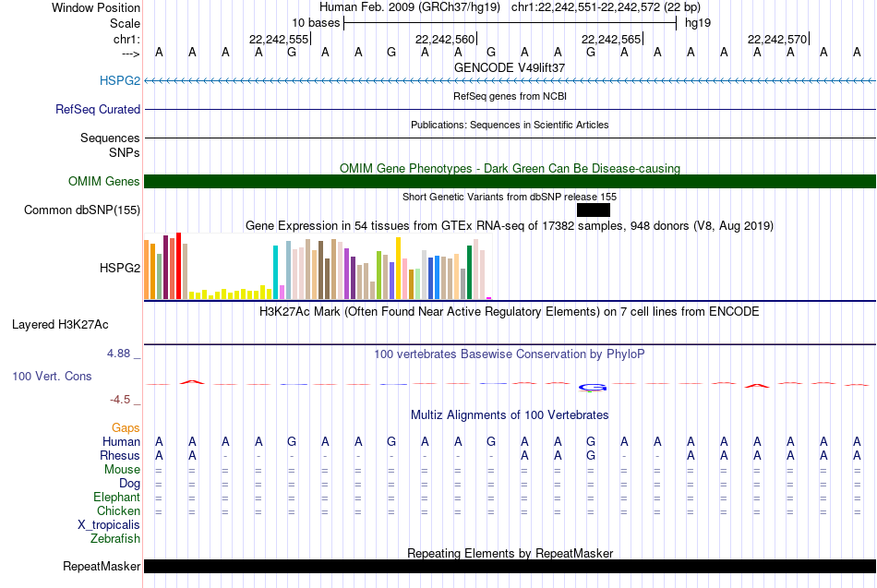
Task: Click the OMIM Genes track label
Action: pyautogui.click(x=104, y=181)
